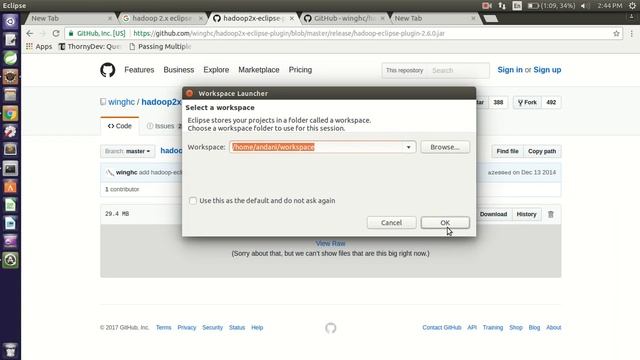Open the Training footer link

[x=493, y=327]
